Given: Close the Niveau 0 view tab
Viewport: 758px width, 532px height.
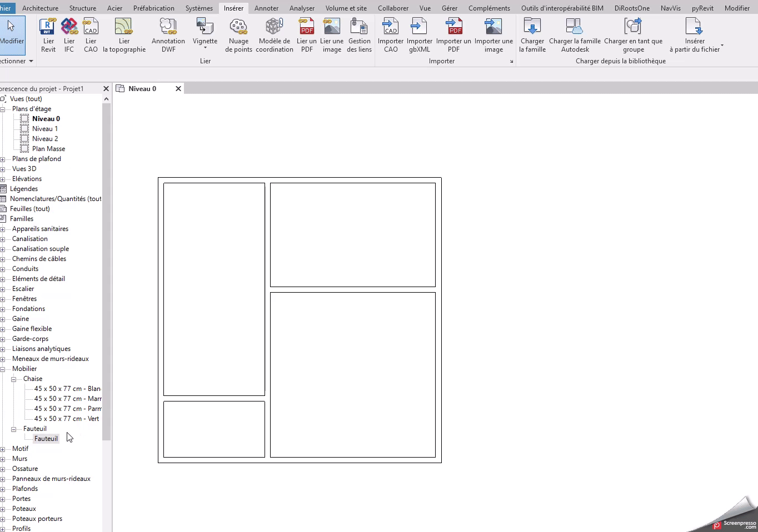Looking at the screenshot, I should point(178,89).
